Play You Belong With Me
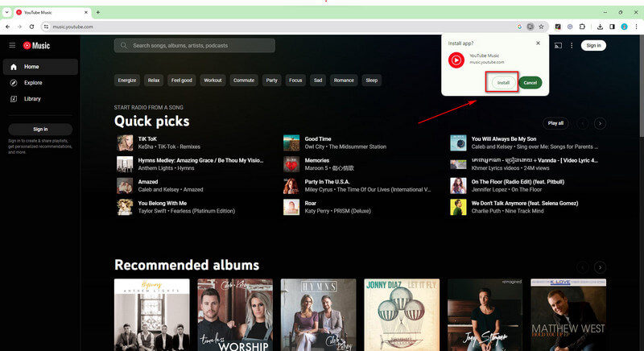The width and height of the screenshot is (644, 351). click(163, 203)
